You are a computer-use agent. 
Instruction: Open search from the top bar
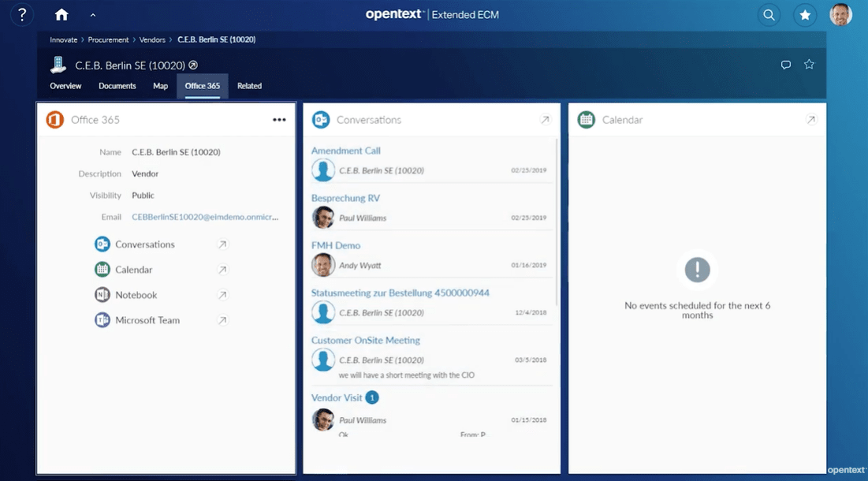769,14
